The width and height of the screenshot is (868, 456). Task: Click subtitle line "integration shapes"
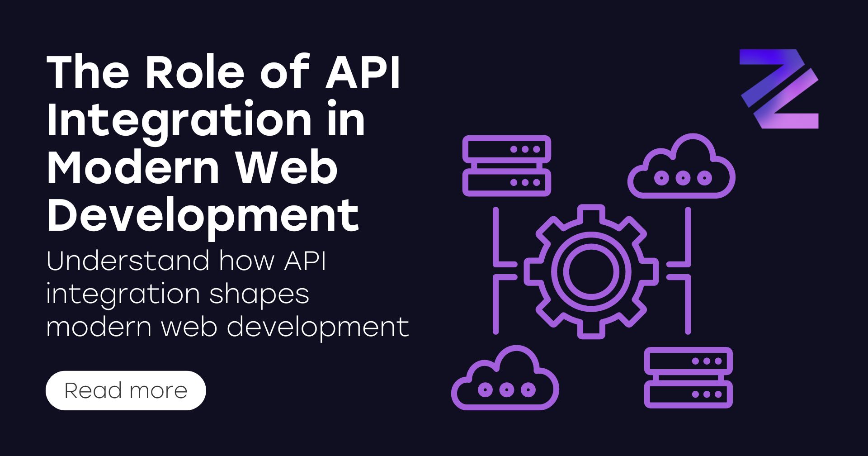coord(178,294)
